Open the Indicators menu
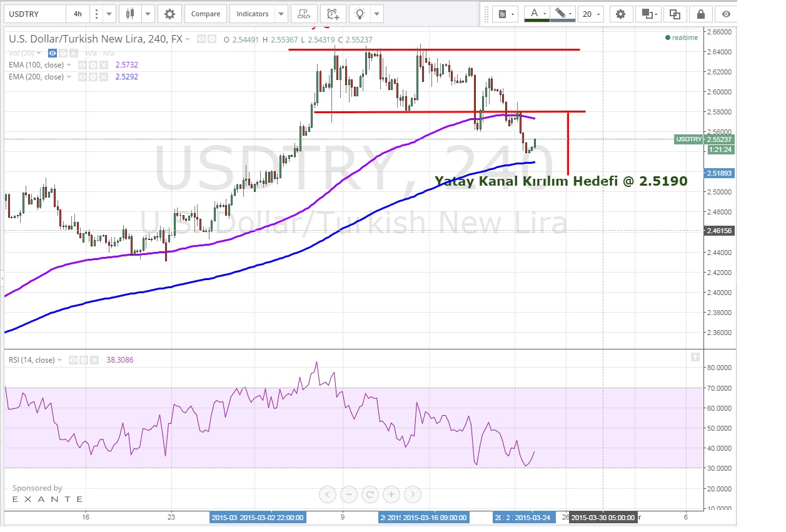The image size is (786, 532). [x=253, y=14]
